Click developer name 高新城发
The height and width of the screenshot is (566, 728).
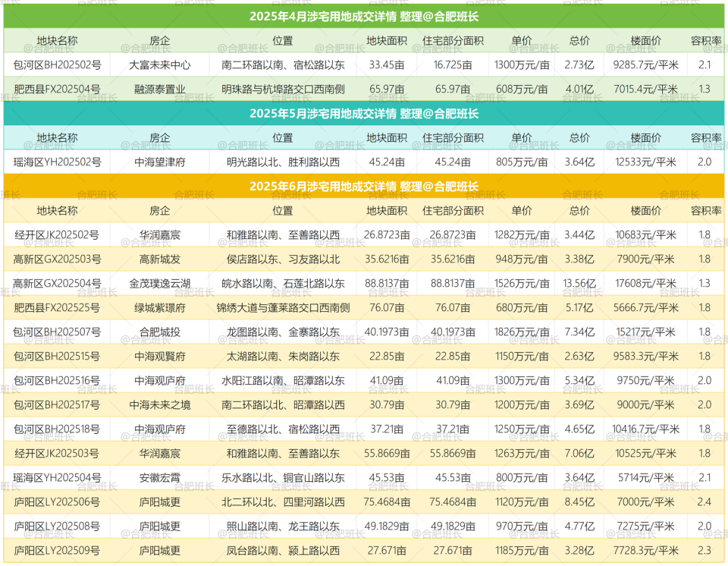click(160, 259)
